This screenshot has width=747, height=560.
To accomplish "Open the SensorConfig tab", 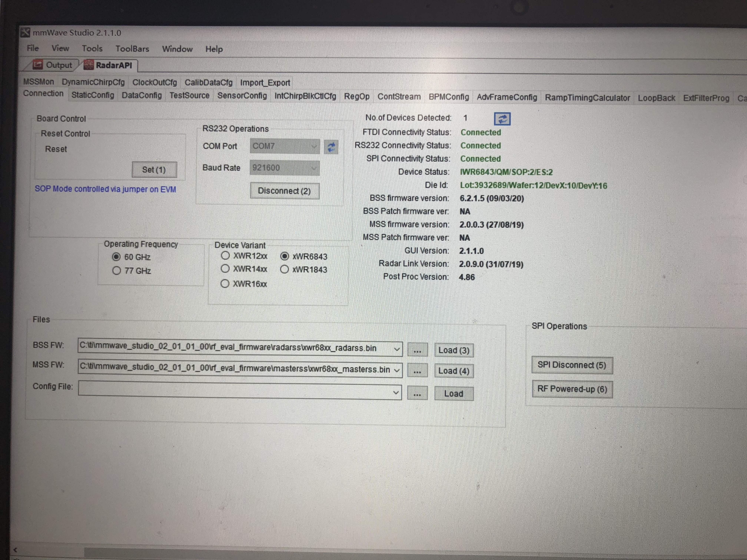I will click(x=242, y=96).
